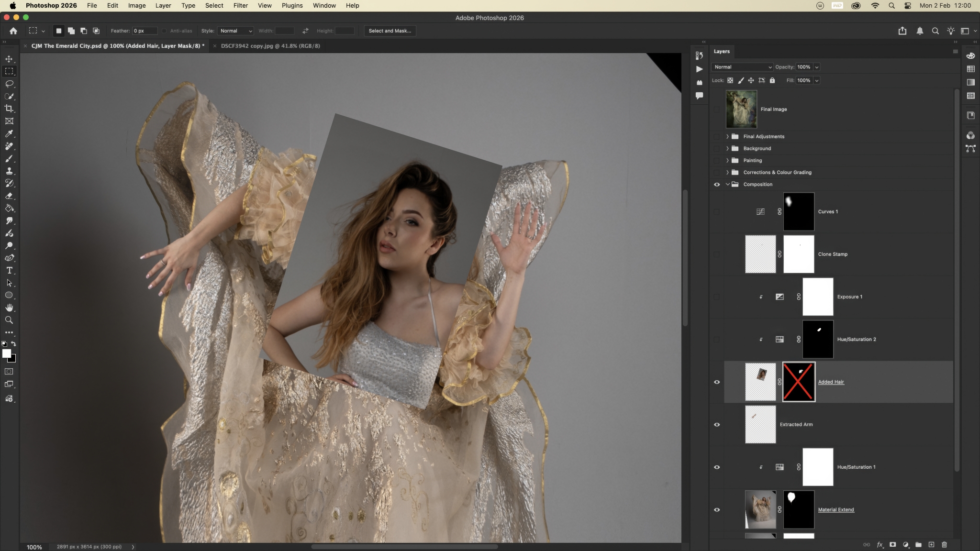
Task: Switch to DSCF3942 copy.jpg tab
Action: 270,46
